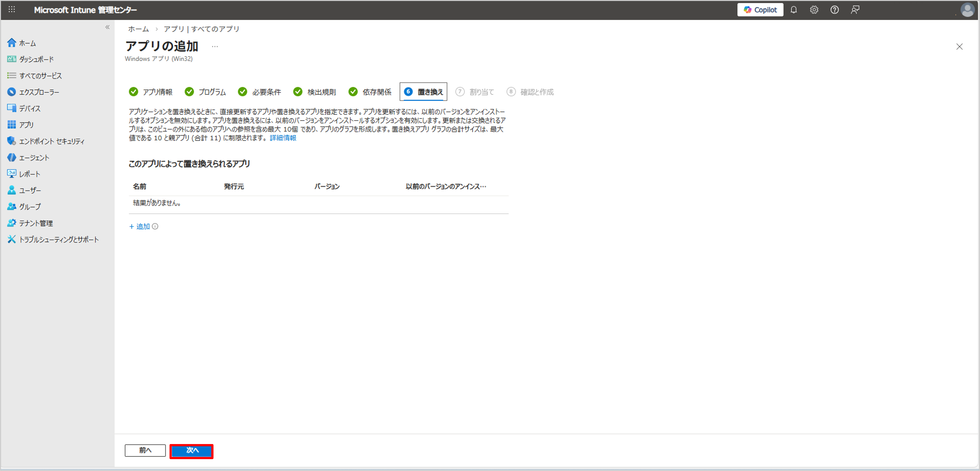Click the 次へ button
Viewport: 980px width, 471px height.
coord(191,450)
